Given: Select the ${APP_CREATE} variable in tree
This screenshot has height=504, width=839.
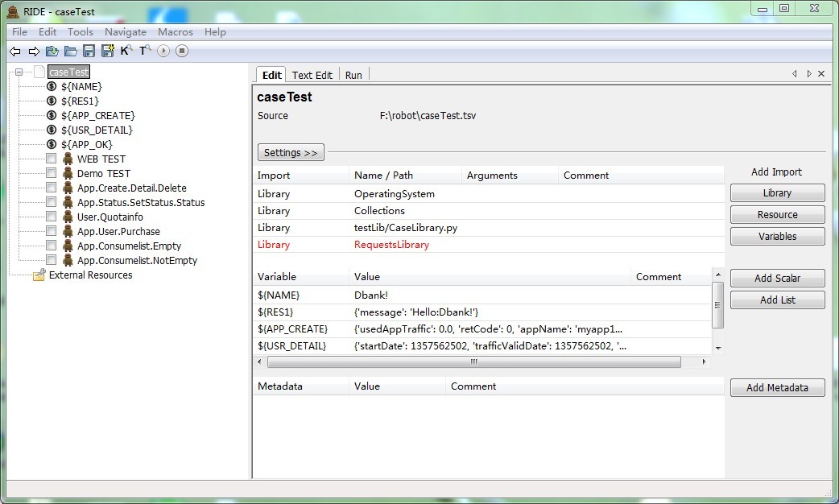Looking at the screenshot, I should [97, 116].
